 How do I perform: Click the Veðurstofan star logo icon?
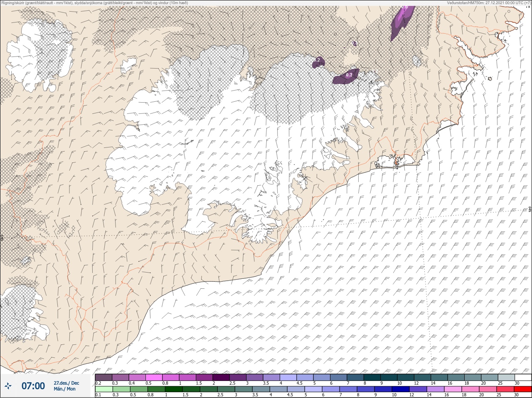pos(8,386)
